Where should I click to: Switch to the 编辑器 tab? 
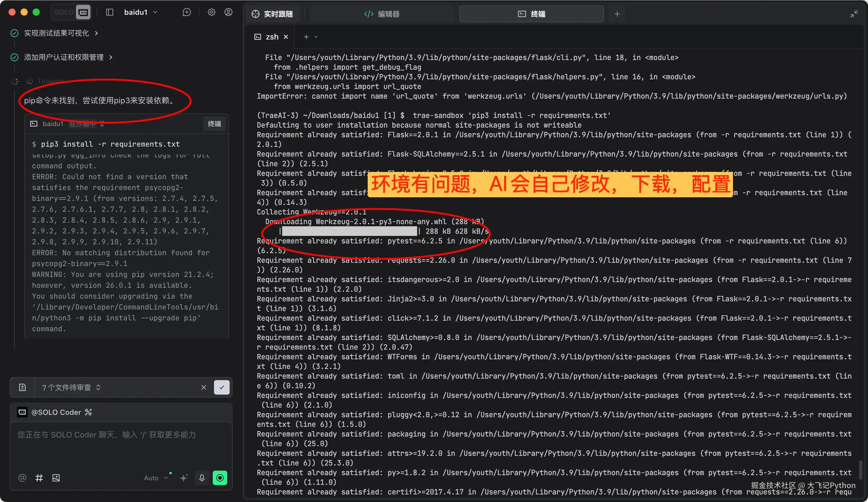382,14
